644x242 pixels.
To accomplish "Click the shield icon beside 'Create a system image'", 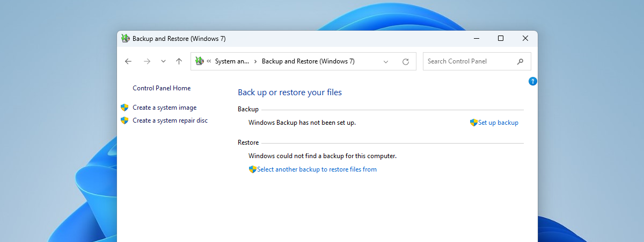I will (x=125, y=108).
